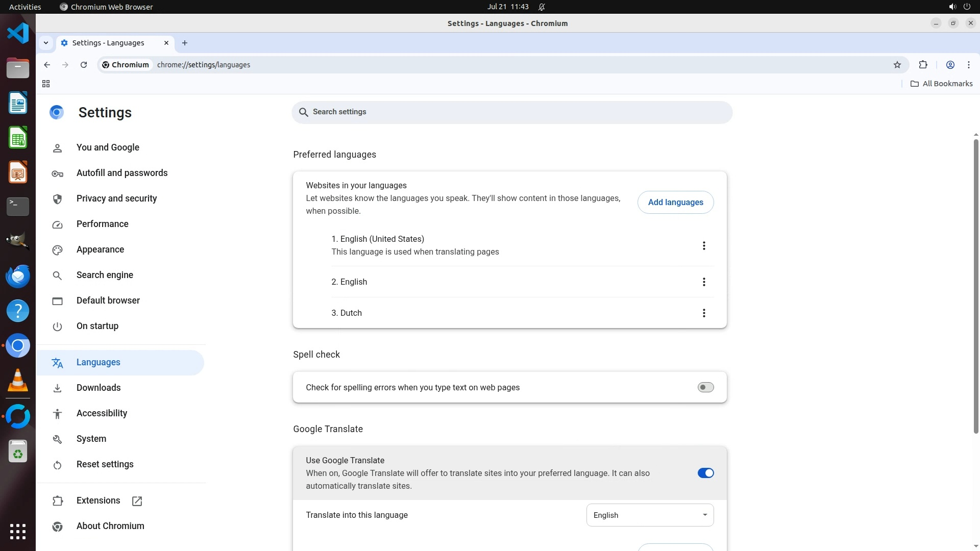
Task: Click the back navigation arrow
Action: (47, 65)
